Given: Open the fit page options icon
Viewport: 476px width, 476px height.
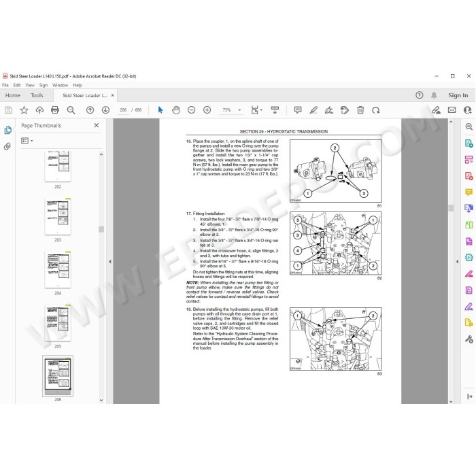Looking at the screenshot, I should point(256,110).
